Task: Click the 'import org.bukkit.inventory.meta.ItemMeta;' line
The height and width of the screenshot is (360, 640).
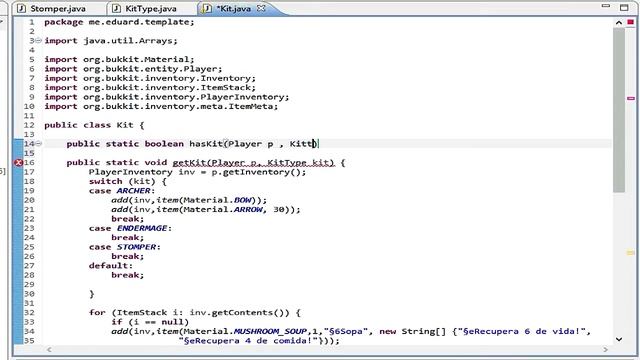Action: pos(161,107)
